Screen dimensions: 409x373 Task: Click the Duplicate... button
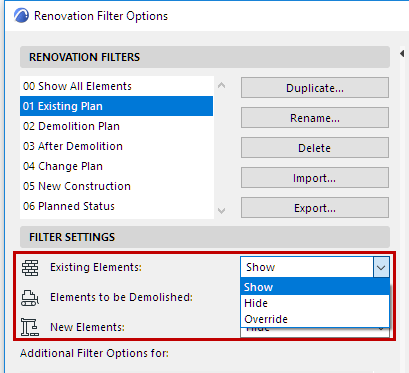click(315, 88)
